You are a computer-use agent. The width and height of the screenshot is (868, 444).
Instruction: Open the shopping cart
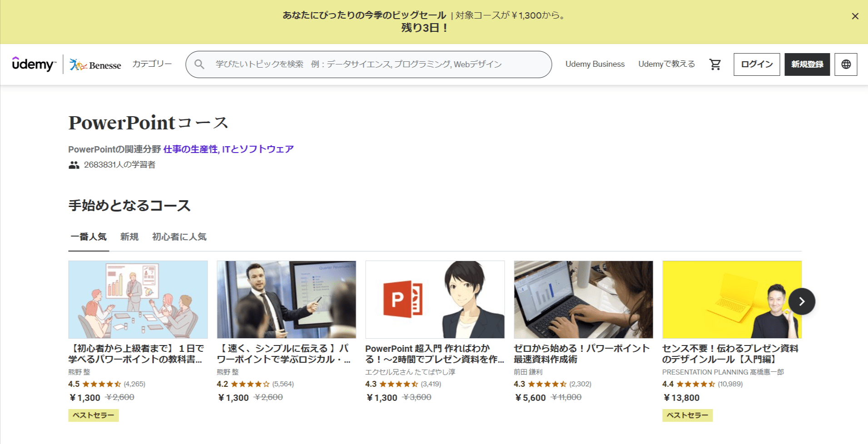[x=715, y=64]
